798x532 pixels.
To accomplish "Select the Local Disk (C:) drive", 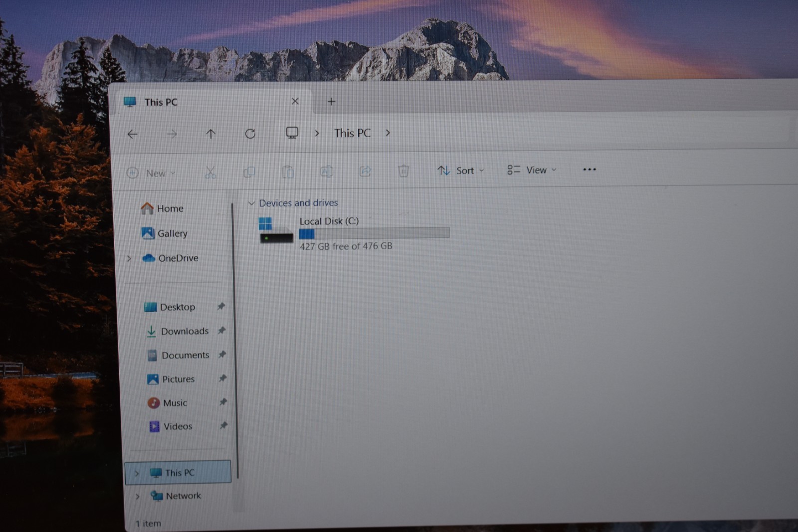I will click(354, 233).
